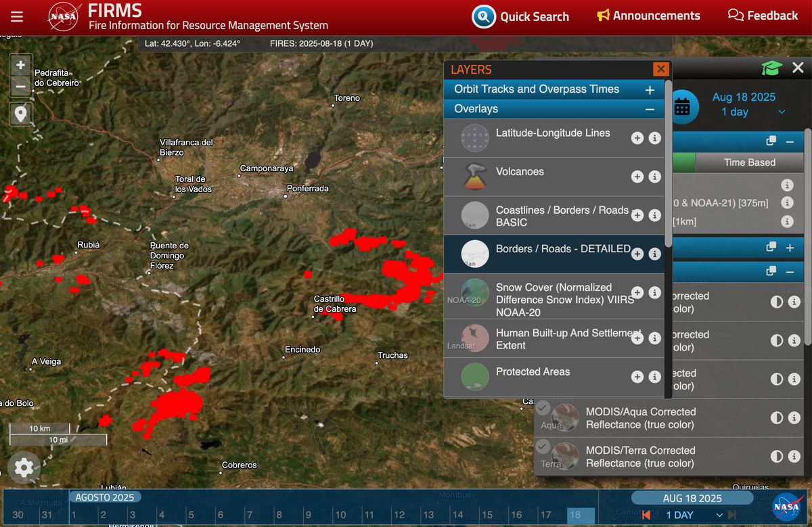Open the settings gear on the map
This screenshot has width=812, height=527.
tap(24, 467)
